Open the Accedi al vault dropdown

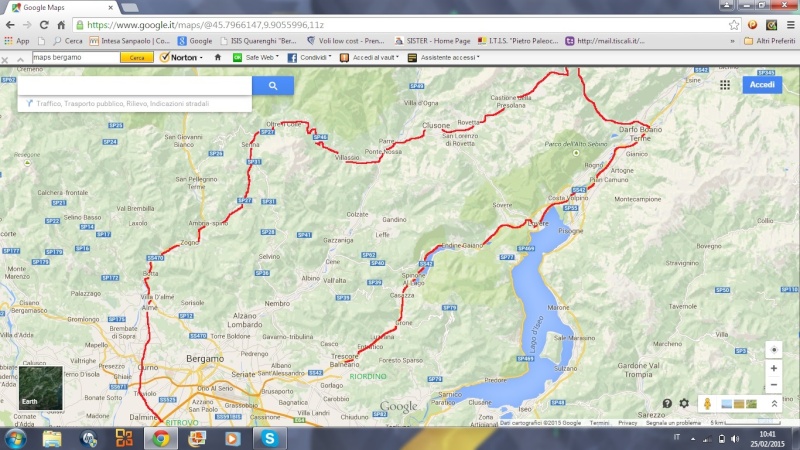coord(369,58)
